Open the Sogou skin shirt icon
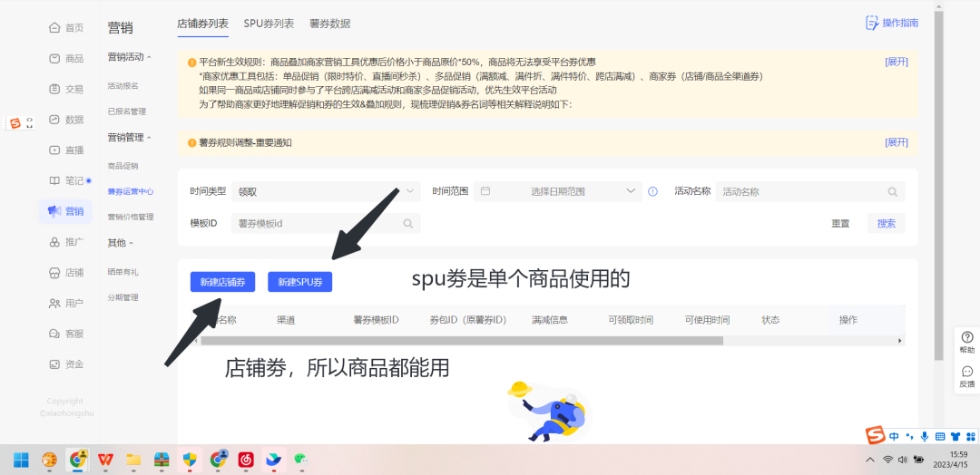Viewport: 980px width, 475px height. click(955, 436)
